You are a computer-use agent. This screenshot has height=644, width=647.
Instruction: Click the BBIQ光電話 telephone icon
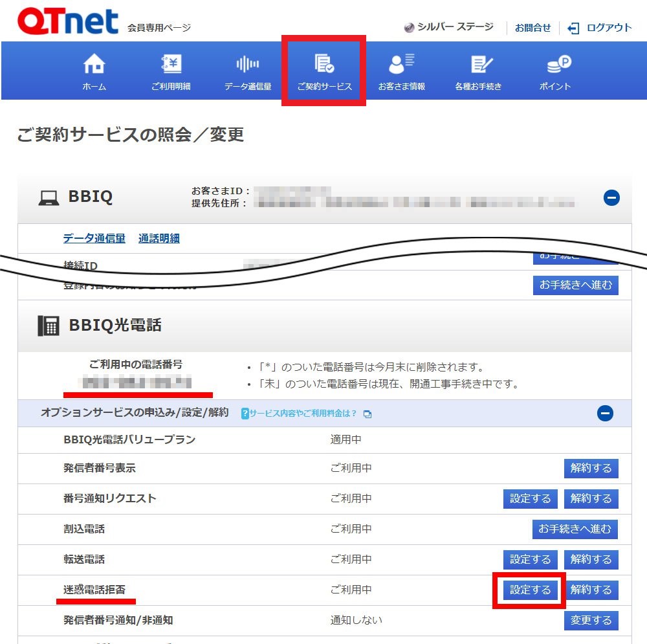(x=49, y=326)
